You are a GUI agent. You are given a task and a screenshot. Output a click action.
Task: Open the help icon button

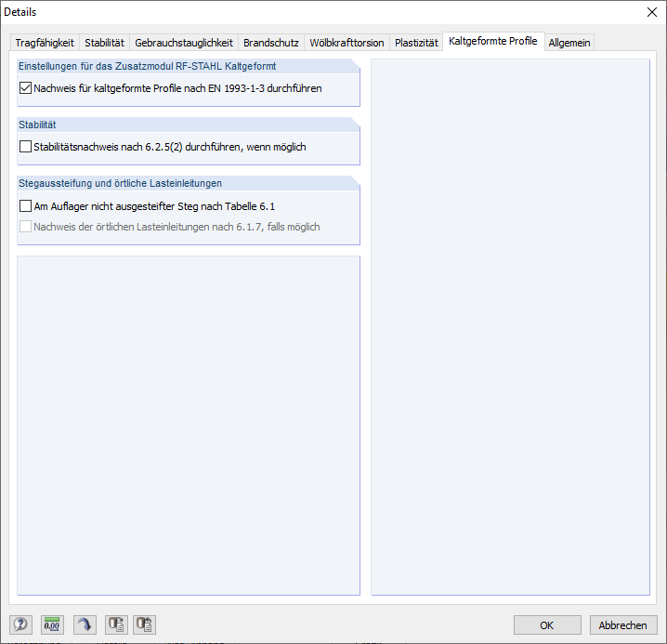coord(20,624)
